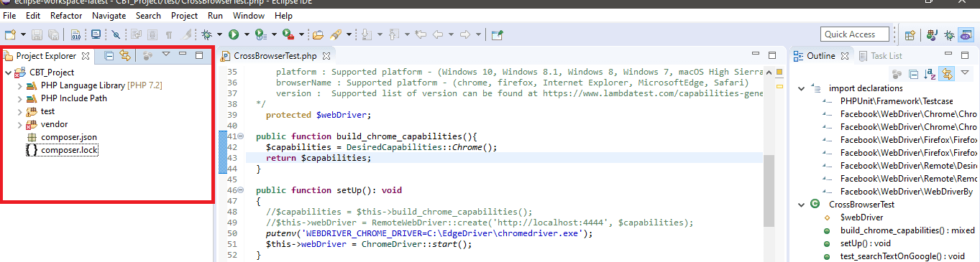Open the Navigate menu

[109, 15]
